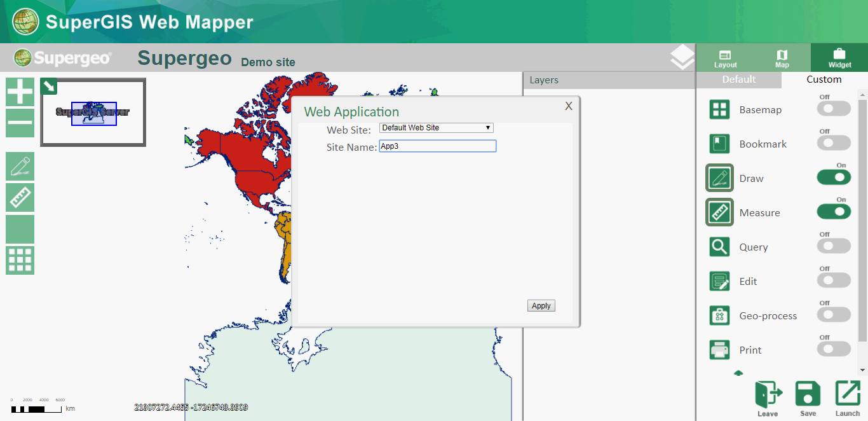The width and height of the screenshot is (868, 421).
Task: Click the SuperGIS Web Mapper globe logo
Action: (25, 22)
